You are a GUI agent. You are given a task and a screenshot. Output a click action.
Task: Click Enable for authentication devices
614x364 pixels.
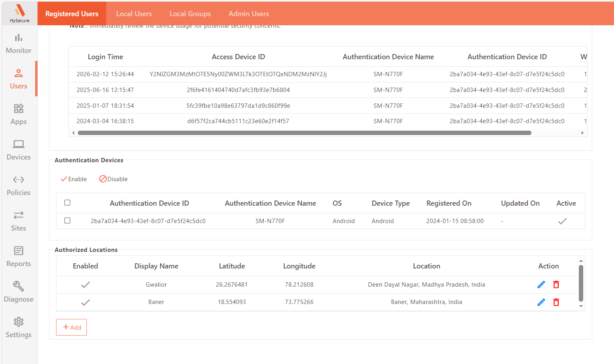[x=74, y=179]
